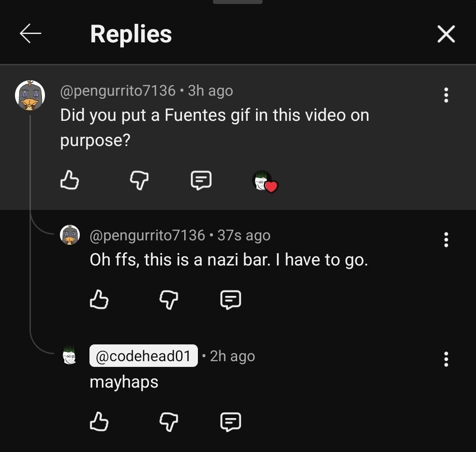
Task: Click the creator heart badge icon
Action: [264, 181]
